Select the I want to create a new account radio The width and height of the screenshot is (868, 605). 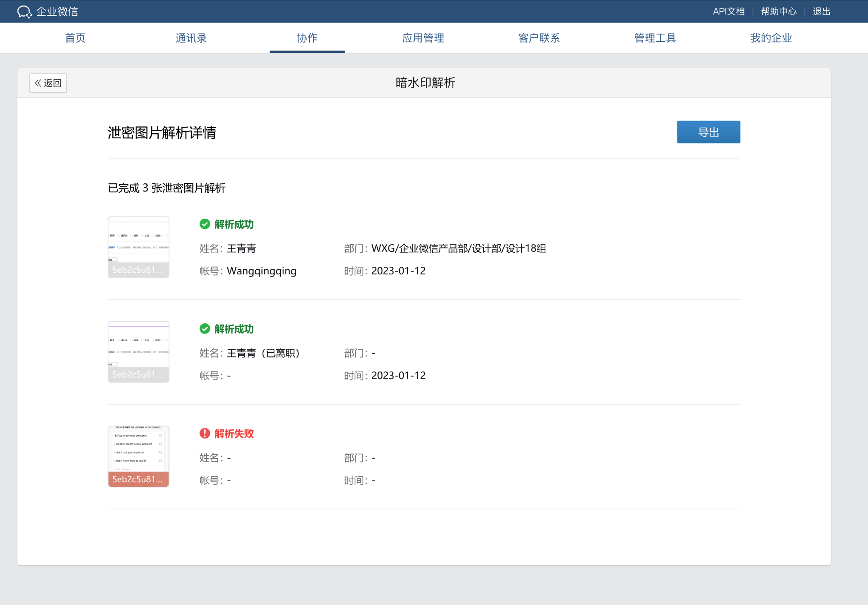[160, 444]
